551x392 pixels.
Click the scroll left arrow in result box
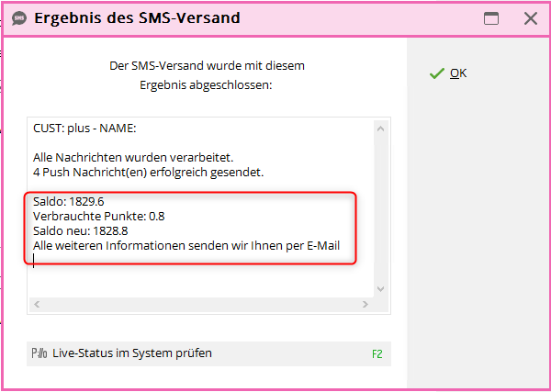(37, 304)
